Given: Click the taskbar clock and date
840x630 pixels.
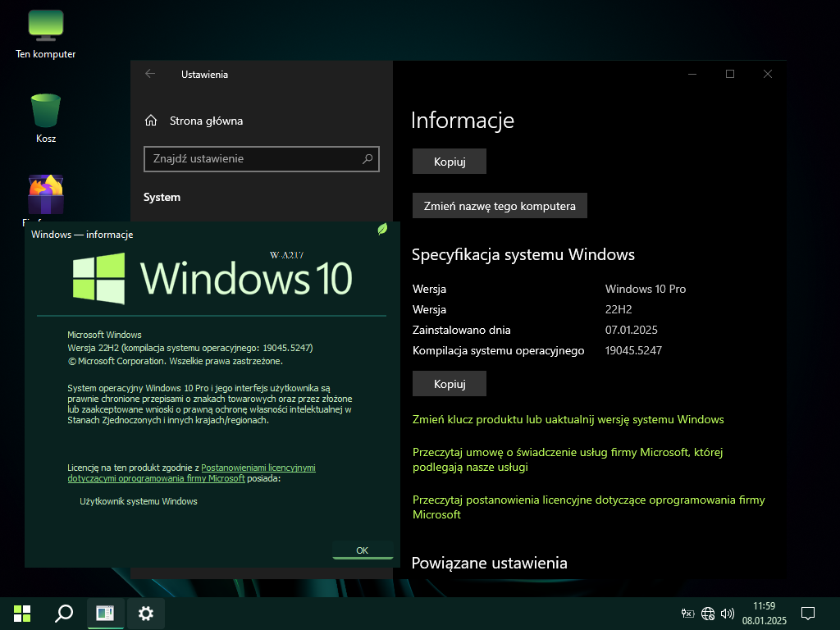Looking at the screenshot, I should click(x=764, y=613).
